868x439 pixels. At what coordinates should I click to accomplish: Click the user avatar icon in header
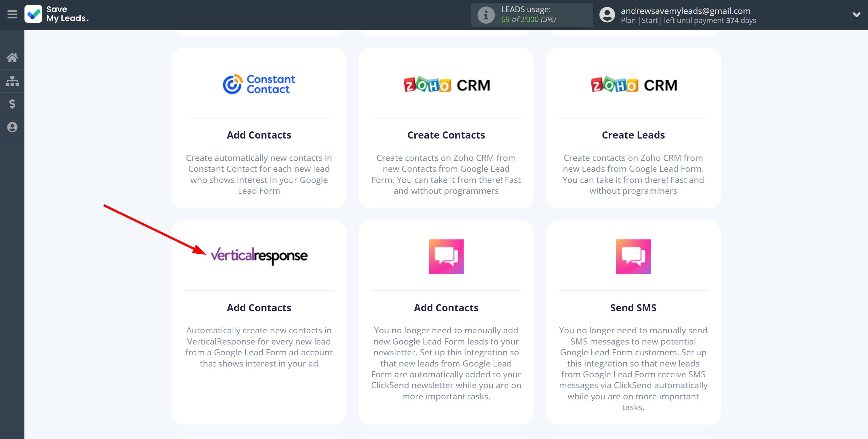click(x=607, y=15)
